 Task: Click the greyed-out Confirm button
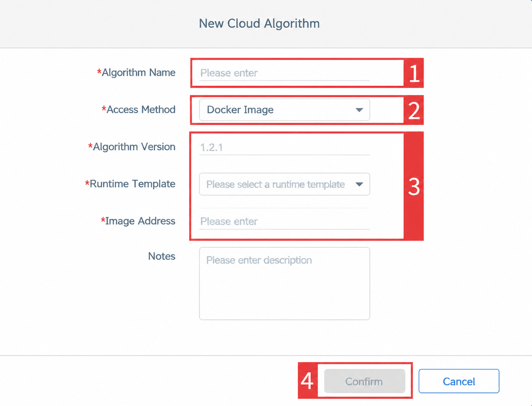(x=365, y=381)
